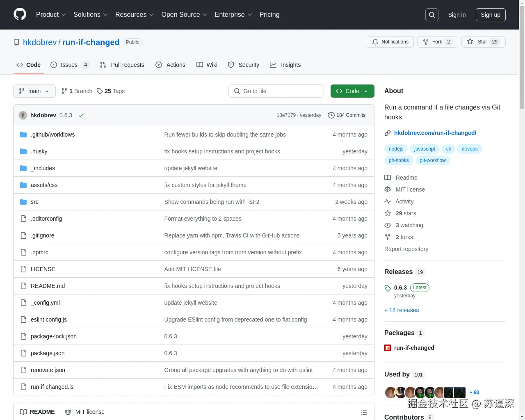525x420 pixels.
Task: Open the Pricing link
Action: click(x=269, y=15)
